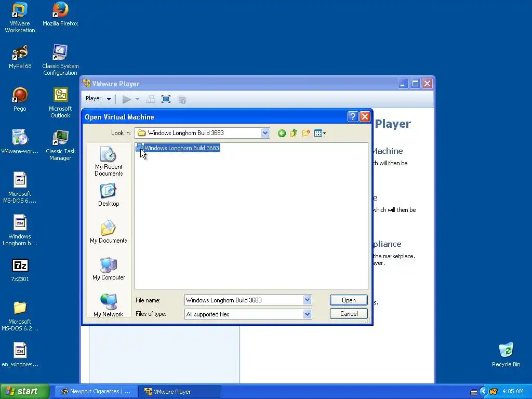532x399 pixels.
Task: Click the Up One Level folder icon
Action: coord(294,134)
